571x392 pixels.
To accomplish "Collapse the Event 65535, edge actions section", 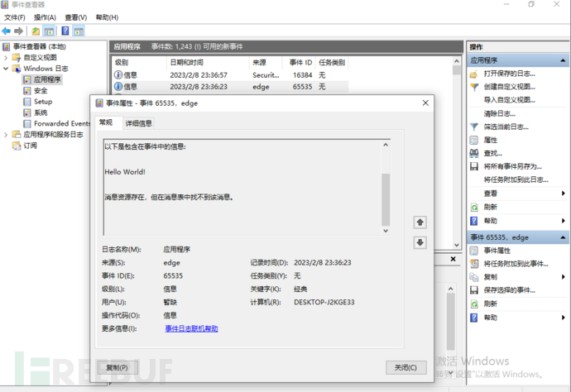I will (563, 237).
